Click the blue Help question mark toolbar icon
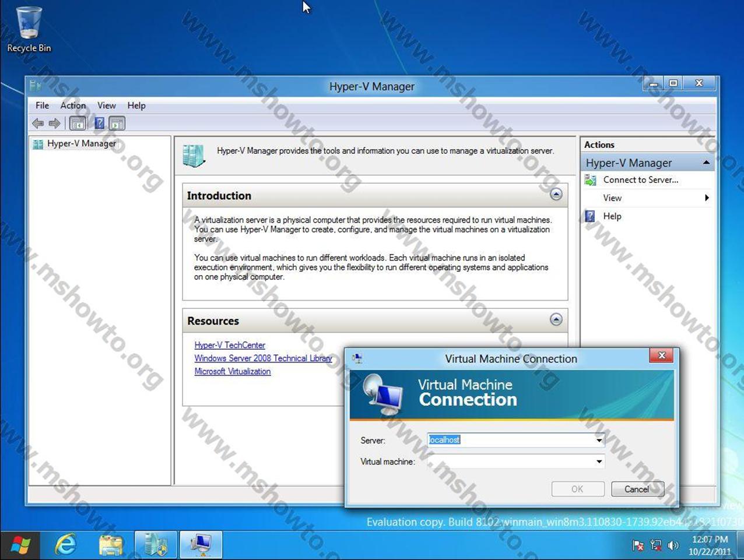 tap(100, 124)
